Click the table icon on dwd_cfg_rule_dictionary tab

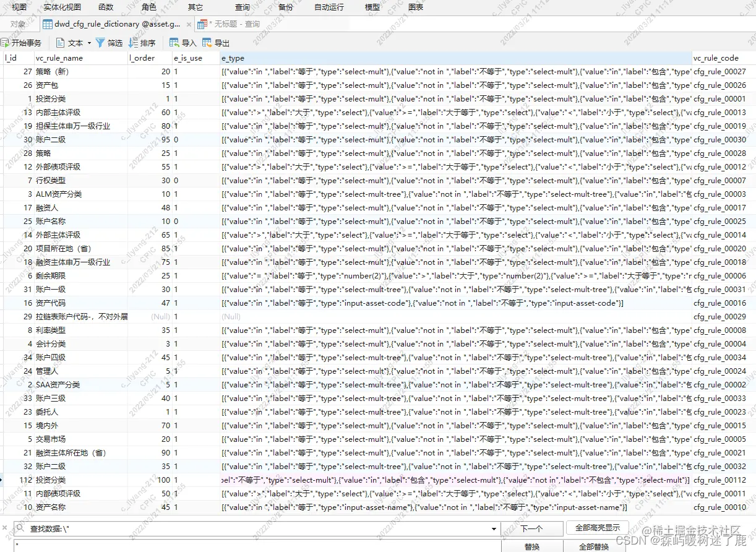pos(47,24)
